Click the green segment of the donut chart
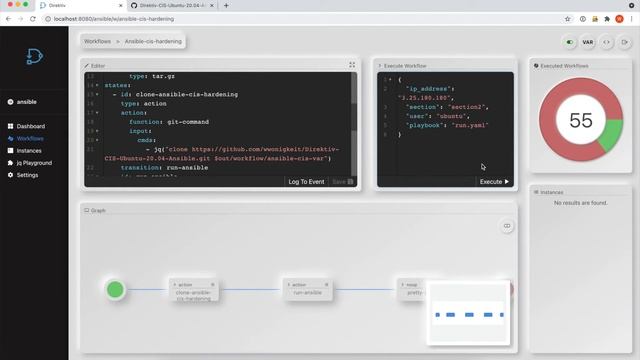This screenshot has width=640, height=360. (611, 134)
